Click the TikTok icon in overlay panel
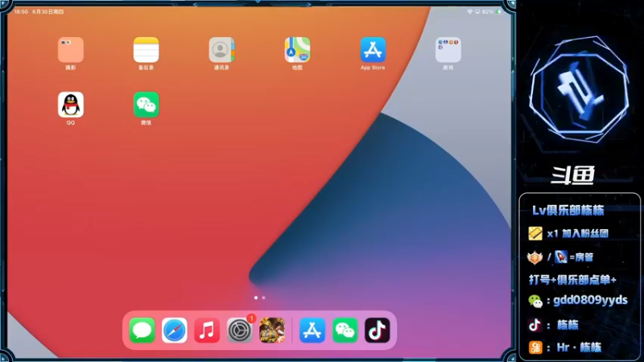644x362 pixels. click(535, 325)
